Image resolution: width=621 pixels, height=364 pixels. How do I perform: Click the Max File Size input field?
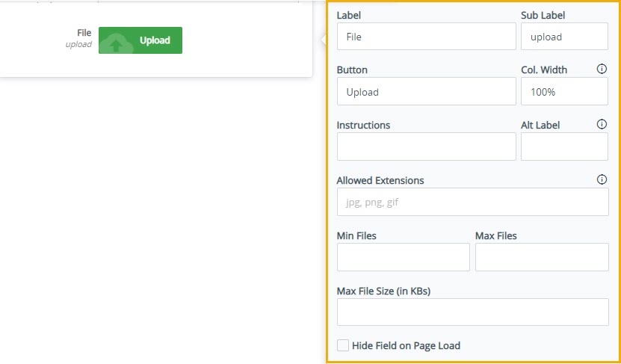tap(472, 312)
